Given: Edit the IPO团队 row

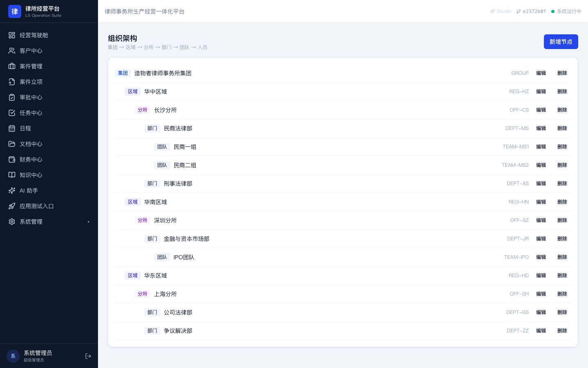Looking at the screenshot, I should 541,257.
